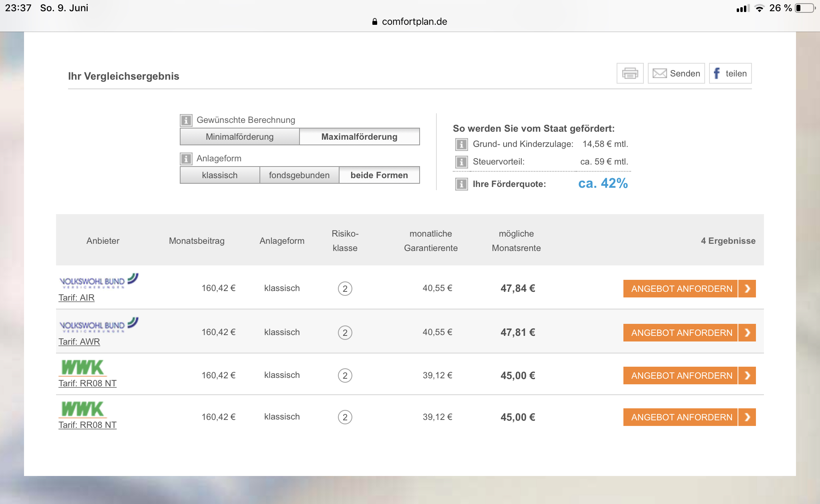Request offer for first WWK RR08 NT row
The width and height of the screenshot is (820, 504).
[681, 375]
